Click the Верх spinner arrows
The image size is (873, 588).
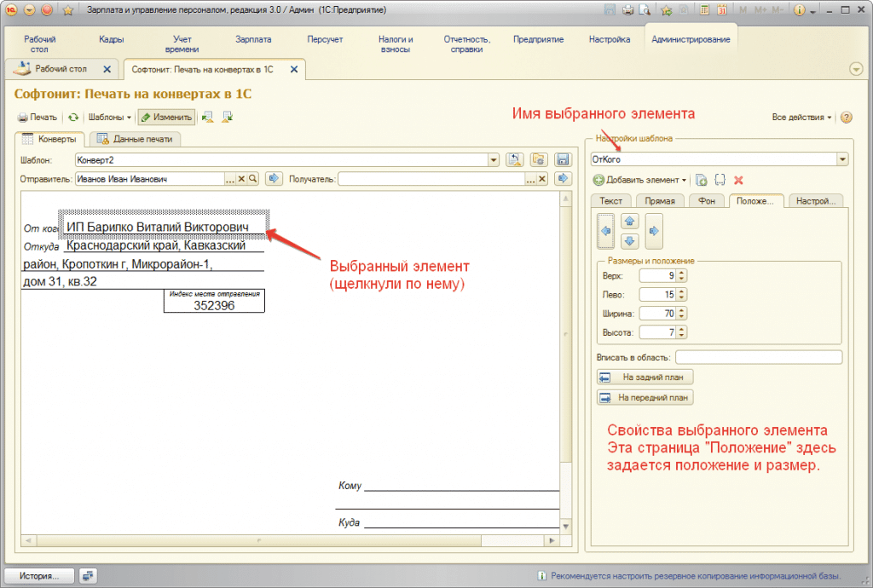point(681,276)
